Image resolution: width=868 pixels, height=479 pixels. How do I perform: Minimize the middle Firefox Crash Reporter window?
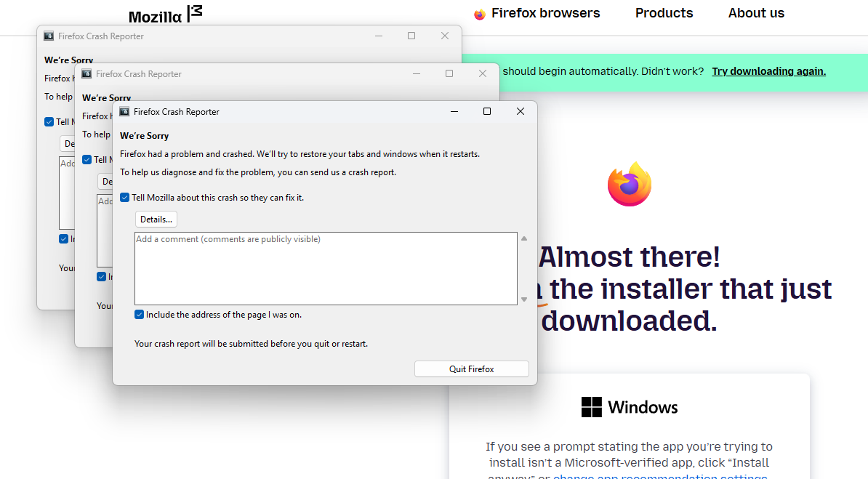[417, 73]
